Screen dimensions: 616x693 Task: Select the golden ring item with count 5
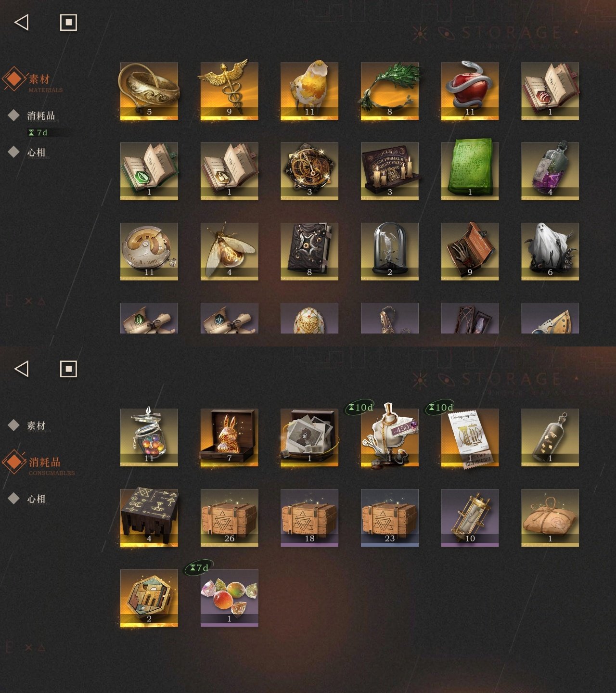click(x=149, y=90)
